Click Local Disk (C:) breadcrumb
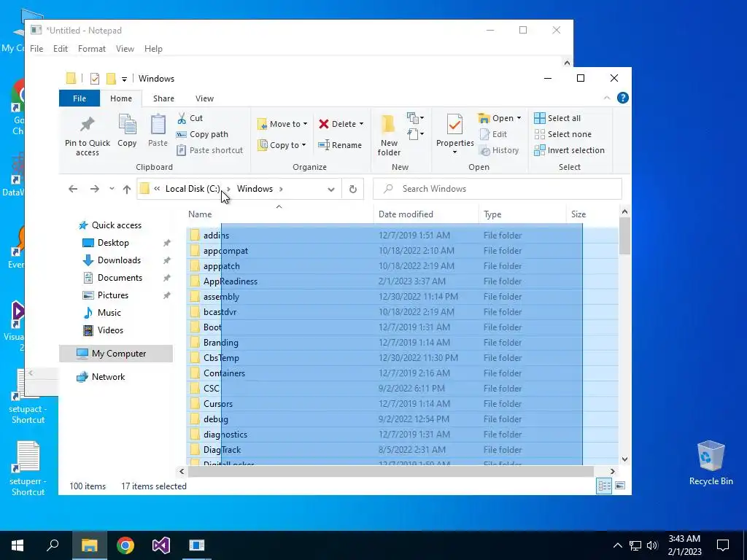The height and width of the screenshot is (560, 747). coord(193,189)
